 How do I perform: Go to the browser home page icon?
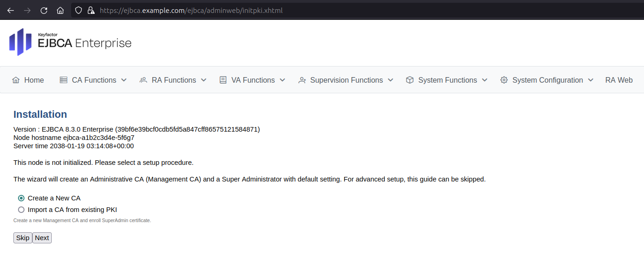60,10
